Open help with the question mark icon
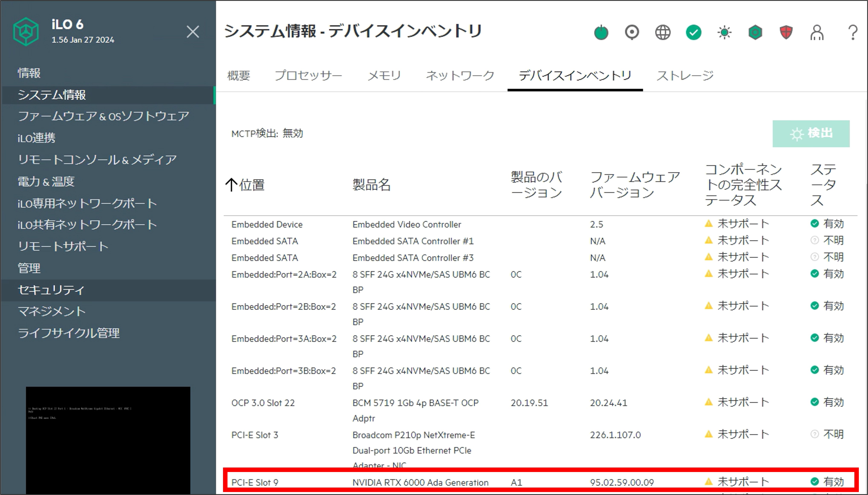This screenshot has height=495, width=868. 852,33
